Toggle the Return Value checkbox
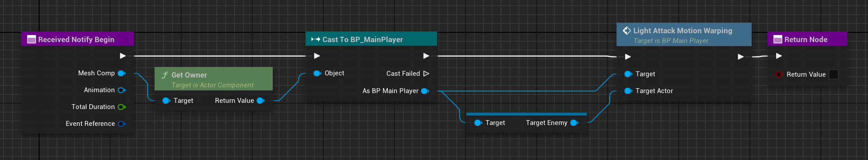The image size is (868, 160). click(834, 74)
